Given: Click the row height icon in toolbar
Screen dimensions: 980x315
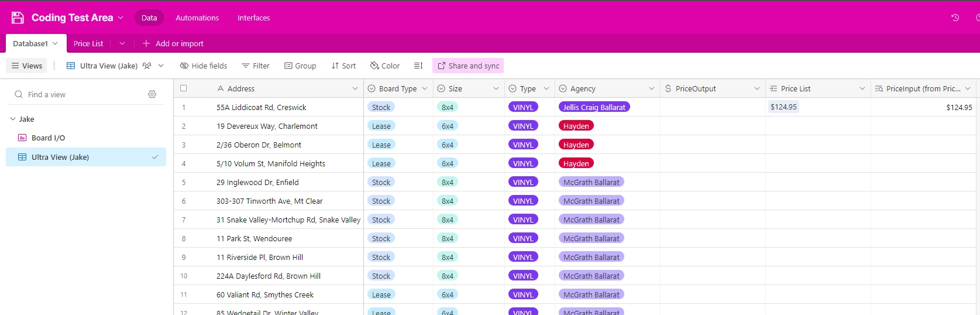Looking at the screenshot, I should [x=418, y=66].
